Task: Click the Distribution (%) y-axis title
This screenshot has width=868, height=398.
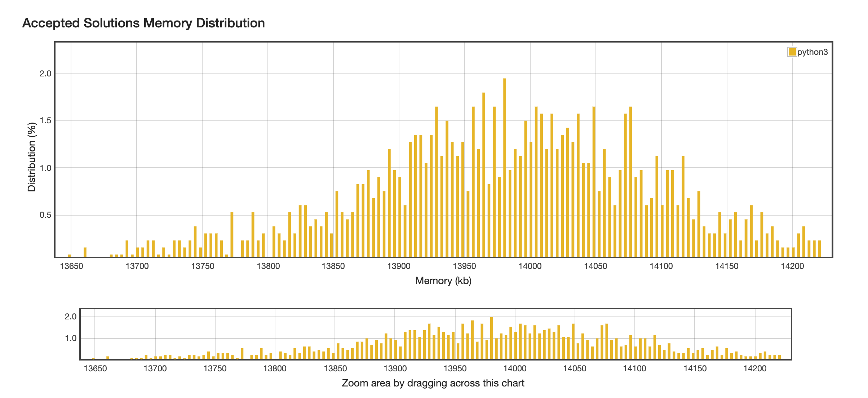Action: [x=32, y=157]
